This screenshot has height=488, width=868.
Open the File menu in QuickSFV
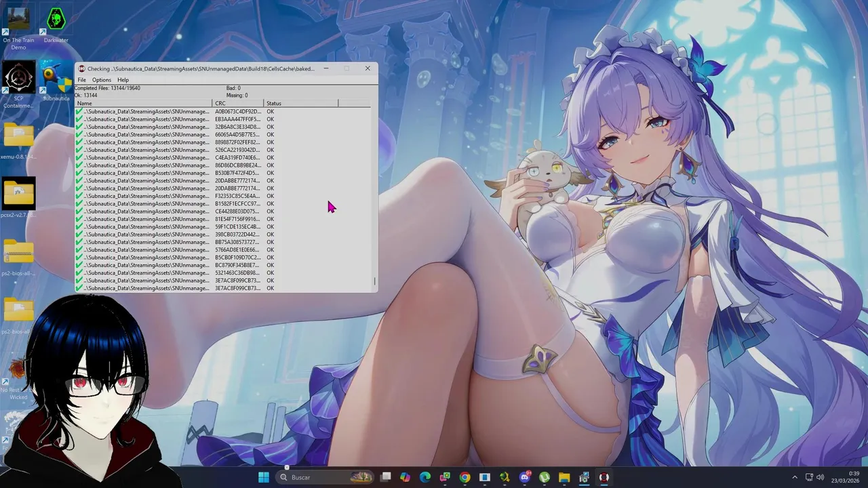(81, 80)
